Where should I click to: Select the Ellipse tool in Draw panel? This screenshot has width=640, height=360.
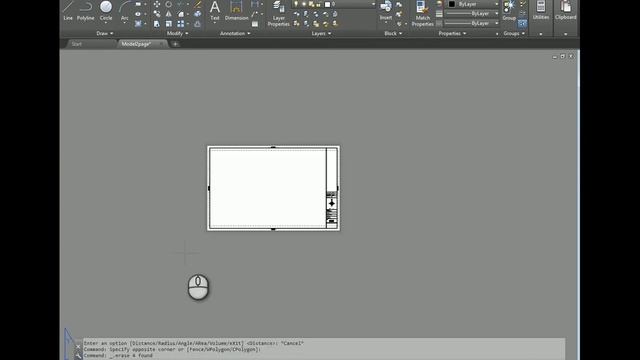click(138, 14)
